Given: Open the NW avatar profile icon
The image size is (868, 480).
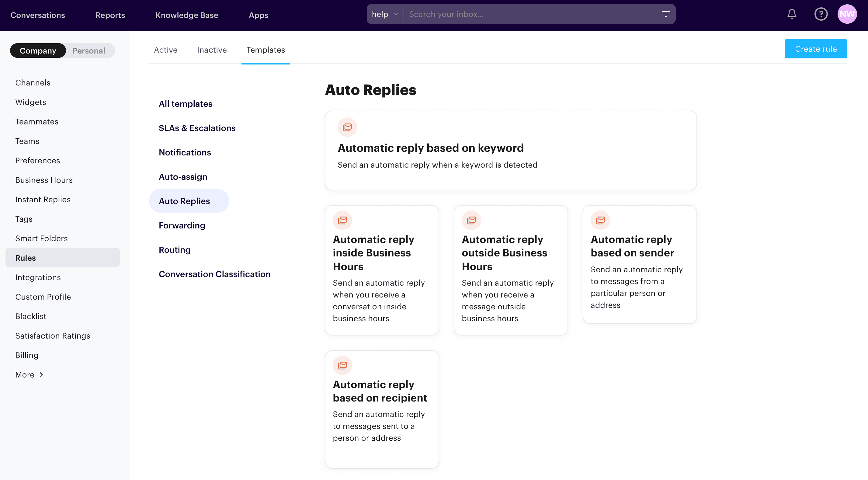Looking at the screenshot, I should 848,14.
